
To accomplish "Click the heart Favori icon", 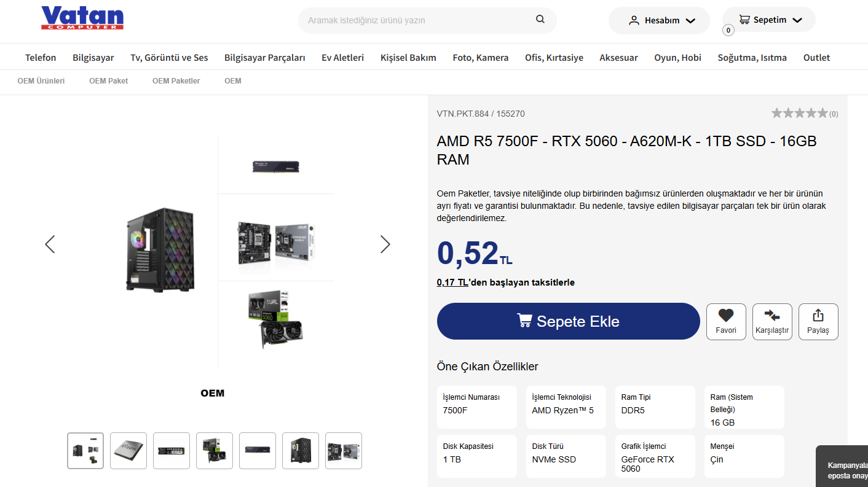I will point(726,315).
